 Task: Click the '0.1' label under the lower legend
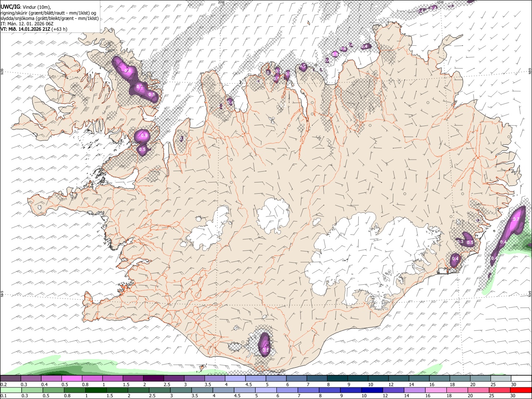coord(3,396)
